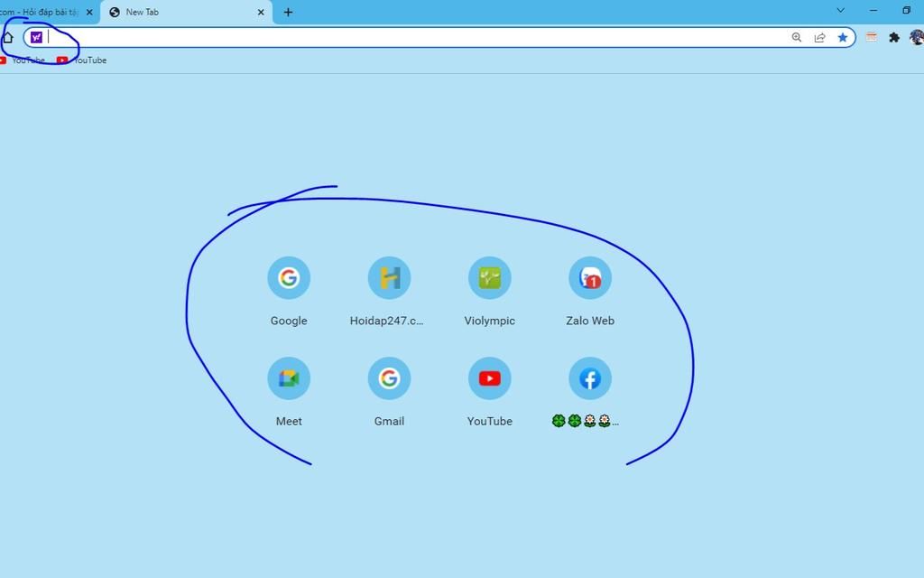Click the Home button icon
Viewport: 924px width, 578px height.
(x=7, y=37)
